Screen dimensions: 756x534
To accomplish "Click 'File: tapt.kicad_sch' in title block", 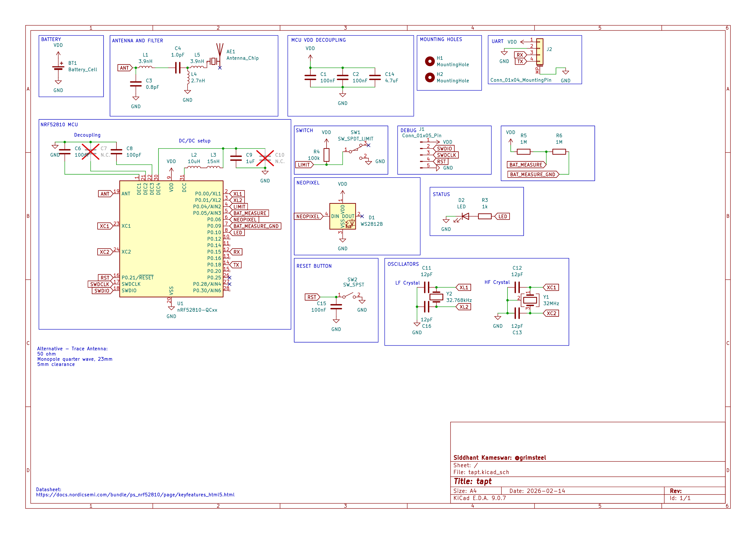I will point(481,472).
